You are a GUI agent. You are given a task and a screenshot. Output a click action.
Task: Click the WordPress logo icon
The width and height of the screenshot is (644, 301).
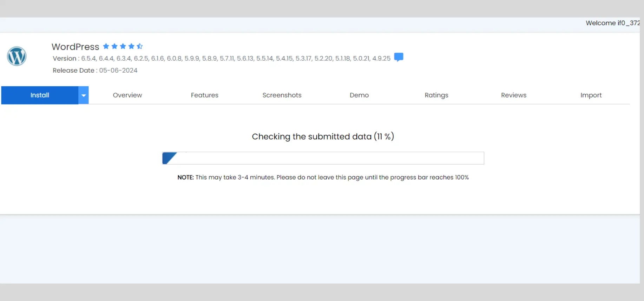point(17,56)
